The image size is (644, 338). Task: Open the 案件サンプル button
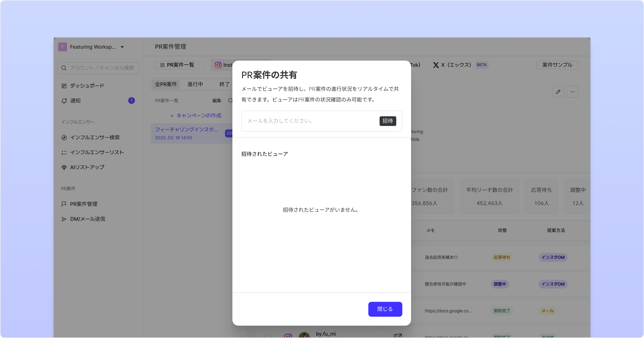[x=557, y=65]
